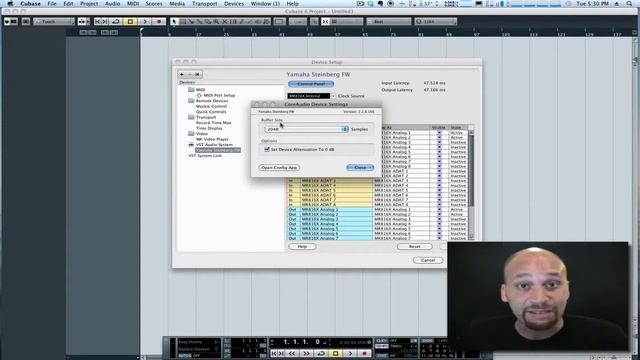Open the Devices menu
The image size is (640, 360).
tap(234, 4)
